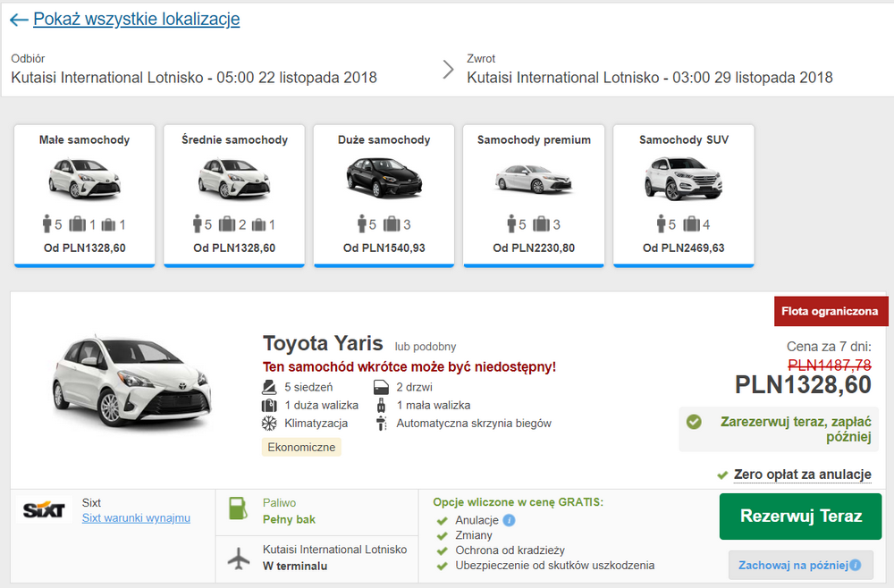Image resolution: width=894 pixels, height=588 pixels.
Task: Open Pokaż wszystkie lokalizacje link
Action: point(136,19)
